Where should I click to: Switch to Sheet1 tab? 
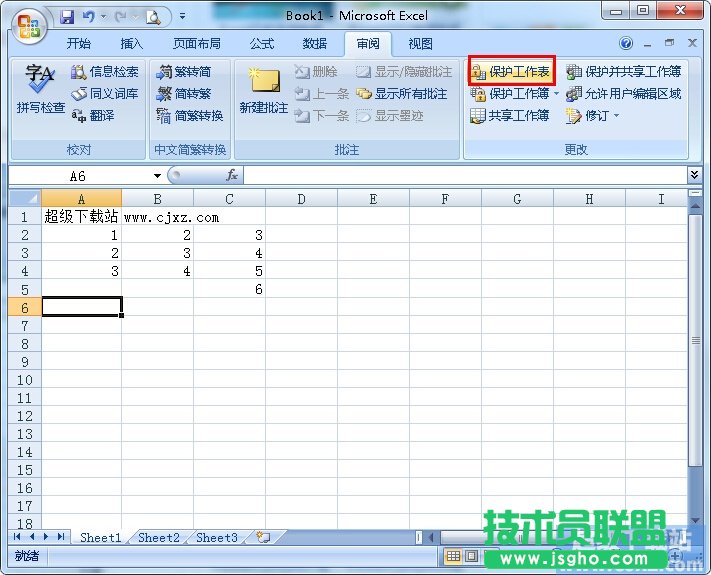(x=100, y=537)
